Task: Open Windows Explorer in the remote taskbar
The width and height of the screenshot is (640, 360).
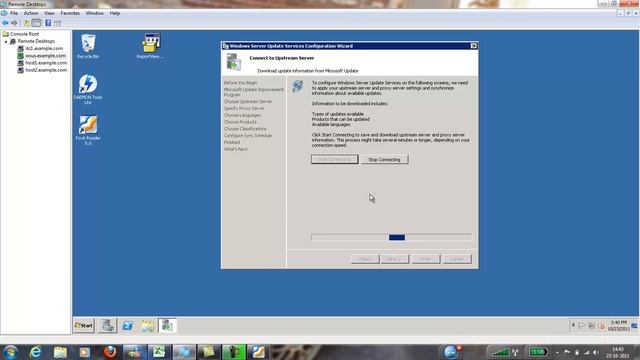Action: coord(147,326)
